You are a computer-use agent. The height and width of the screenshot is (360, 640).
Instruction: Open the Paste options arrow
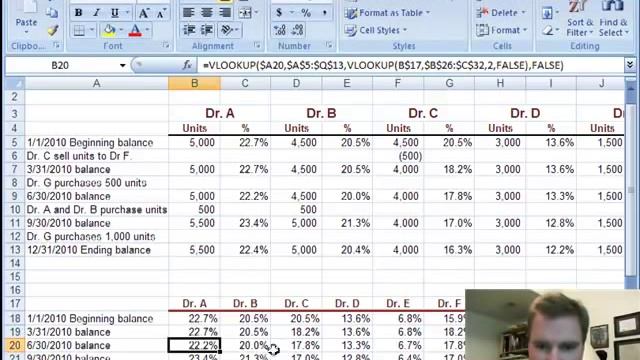click(x=26, y=32)
